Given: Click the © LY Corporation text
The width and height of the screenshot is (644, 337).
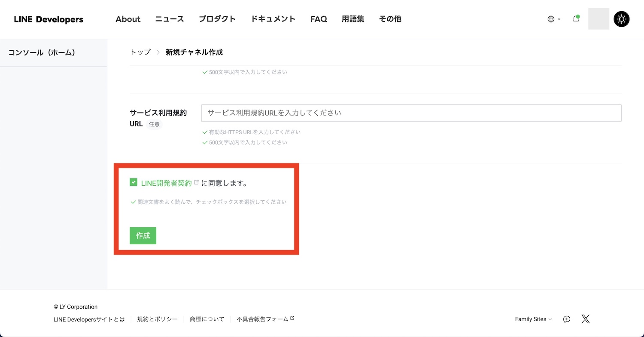Looking at the screenshot, I should [x=76, y=307].
